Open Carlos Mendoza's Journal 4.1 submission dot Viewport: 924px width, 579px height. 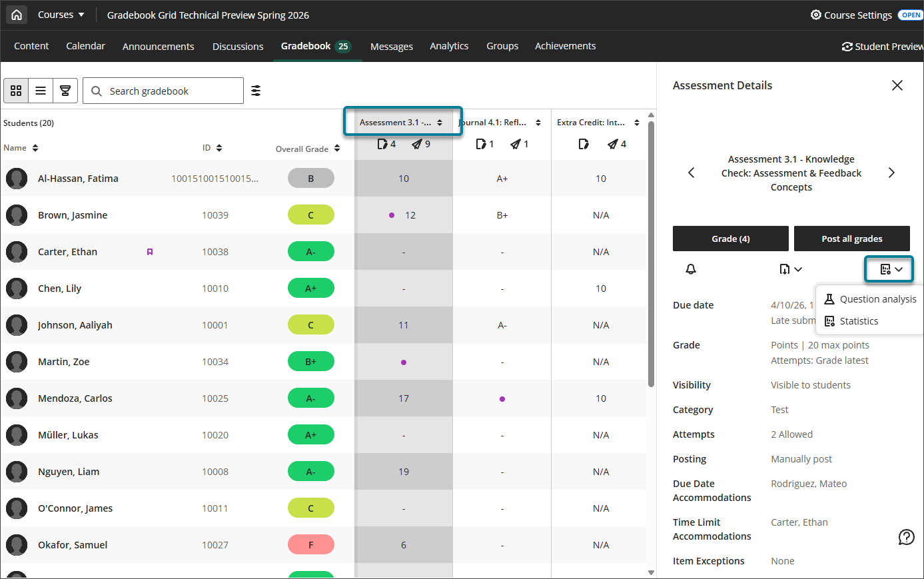tap(502, 398)
